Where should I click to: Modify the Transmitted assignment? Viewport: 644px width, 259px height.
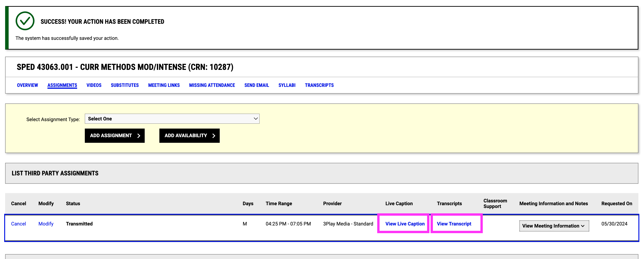pyautogui.click(x=46, y=224)
